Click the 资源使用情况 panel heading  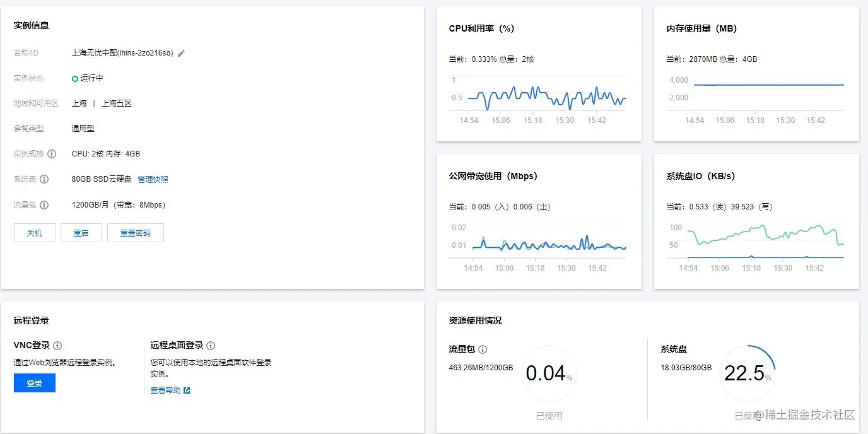click(x=476, y=321)
